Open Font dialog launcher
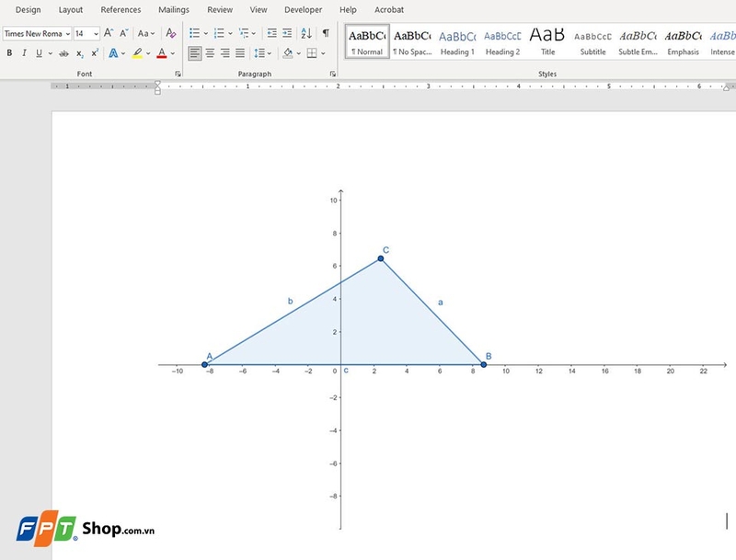 coord(178,74)
